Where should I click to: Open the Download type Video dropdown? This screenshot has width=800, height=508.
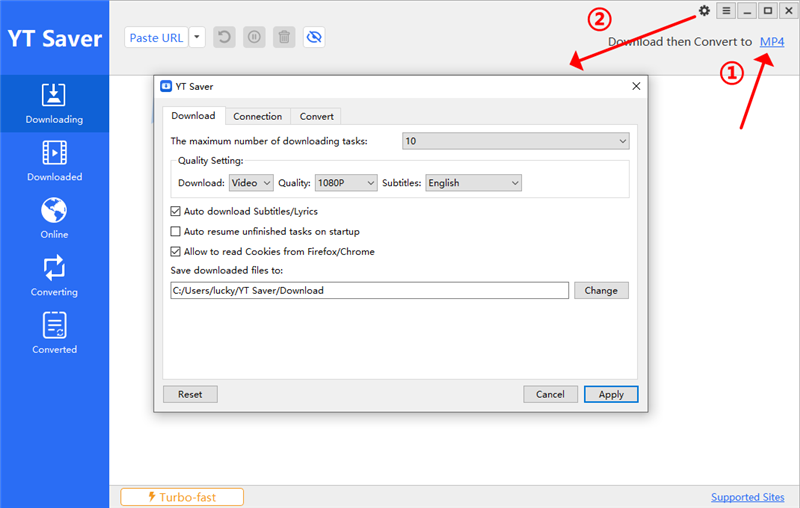click(252, 183)
